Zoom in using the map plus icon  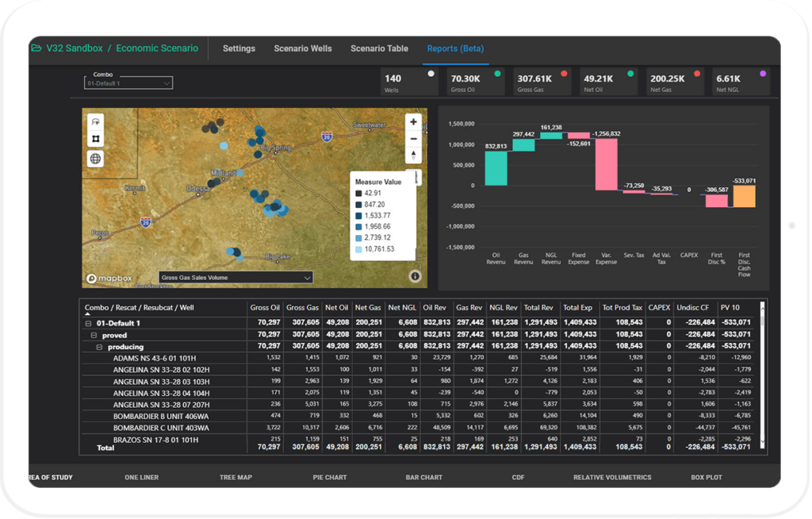412,121
